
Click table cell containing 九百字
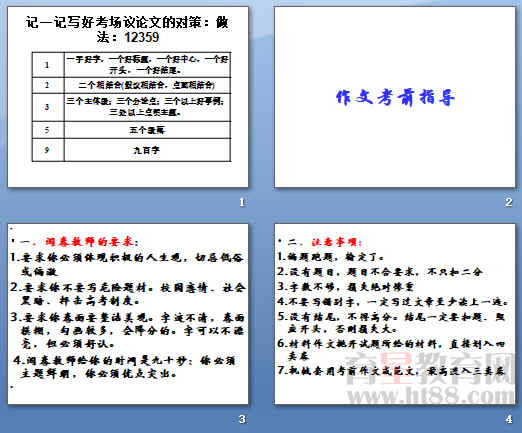[x=147, y=150]
